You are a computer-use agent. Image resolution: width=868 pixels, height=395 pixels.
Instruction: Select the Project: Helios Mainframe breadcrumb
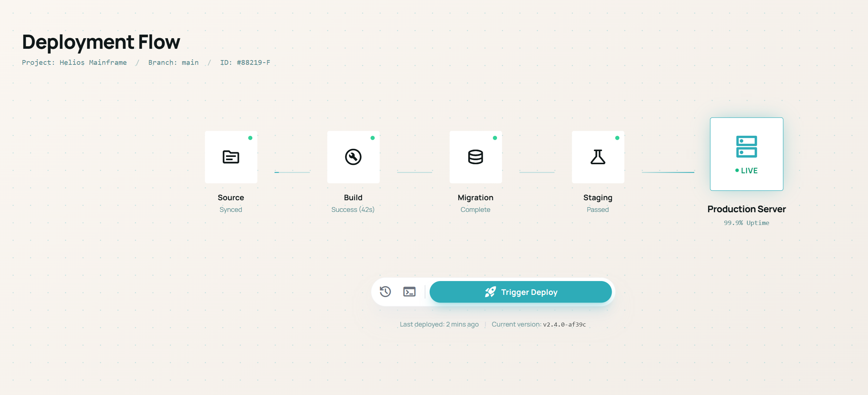[74, 62]
